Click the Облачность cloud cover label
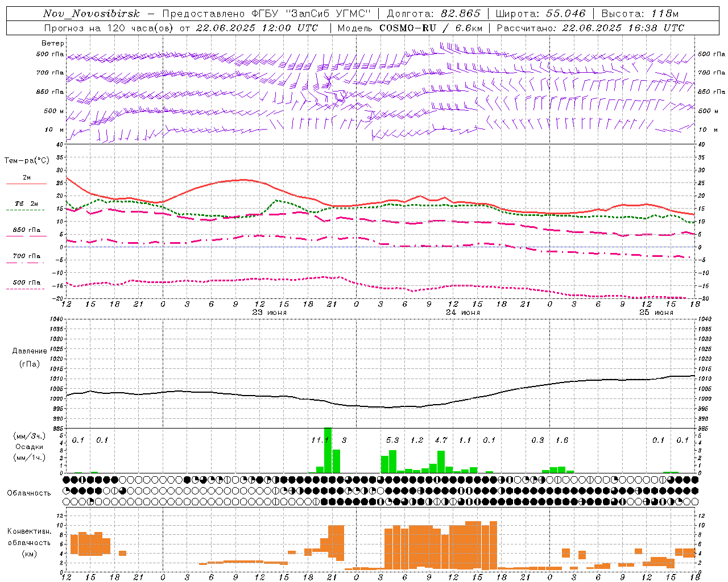Screen dimensions: 728x582 pos(29,493)
